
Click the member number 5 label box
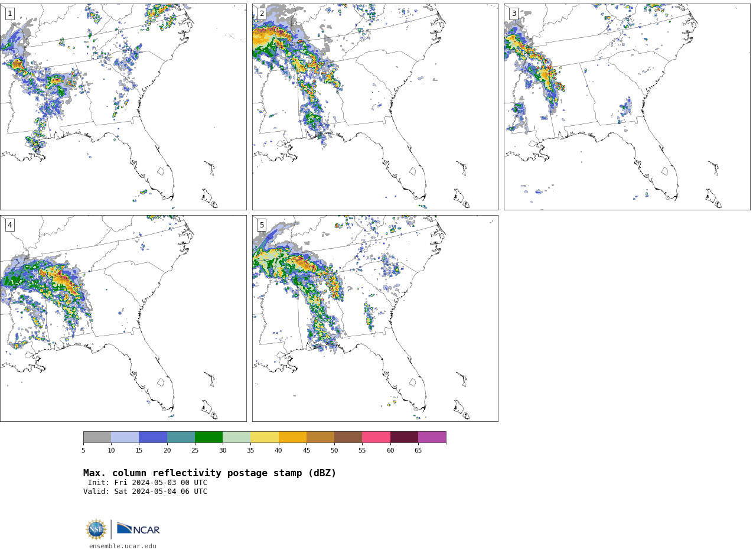click(x=262, y=225)
